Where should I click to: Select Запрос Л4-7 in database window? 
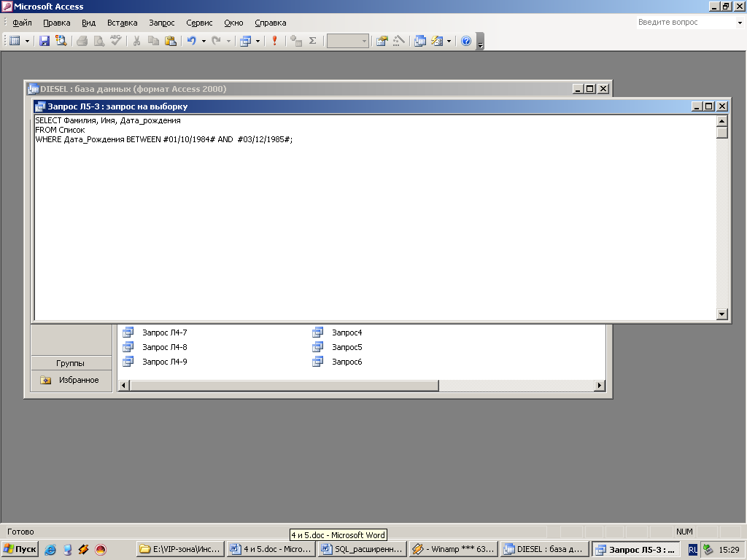164,332
